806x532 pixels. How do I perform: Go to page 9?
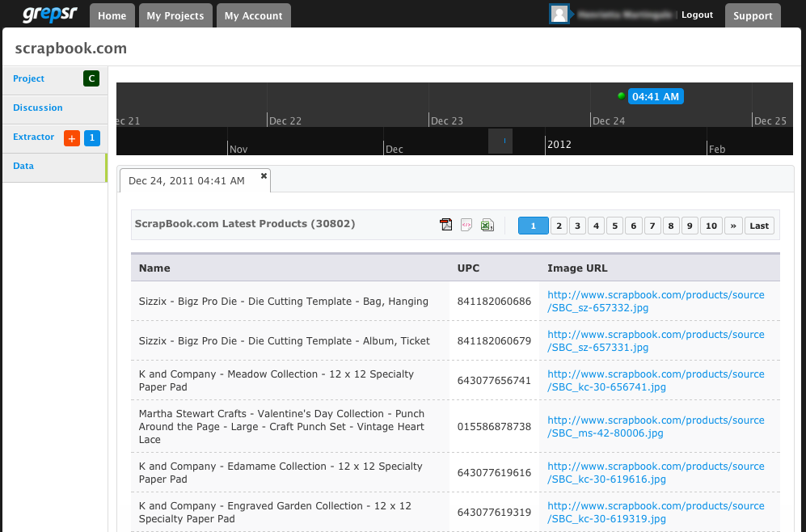point(690,226)
